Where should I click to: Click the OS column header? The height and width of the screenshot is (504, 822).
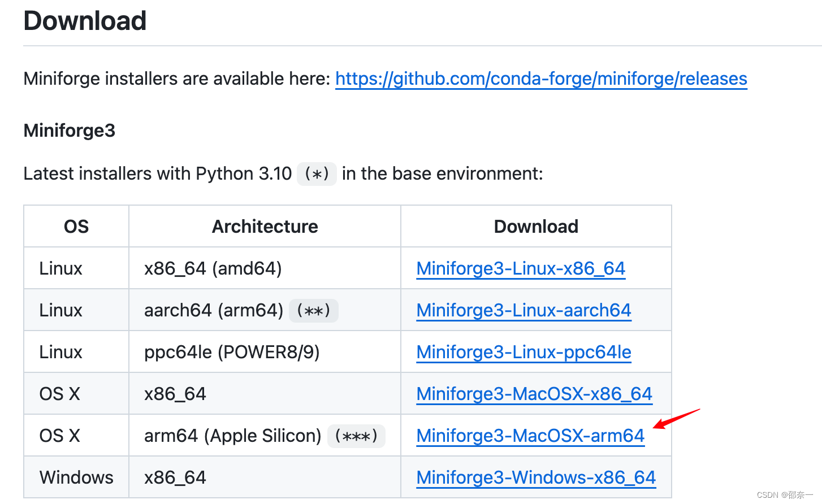(76, 227)
